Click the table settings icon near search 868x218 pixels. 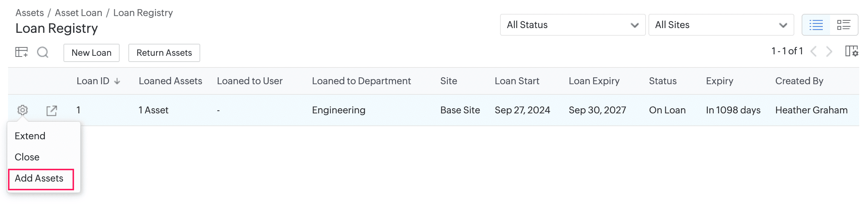21,52
